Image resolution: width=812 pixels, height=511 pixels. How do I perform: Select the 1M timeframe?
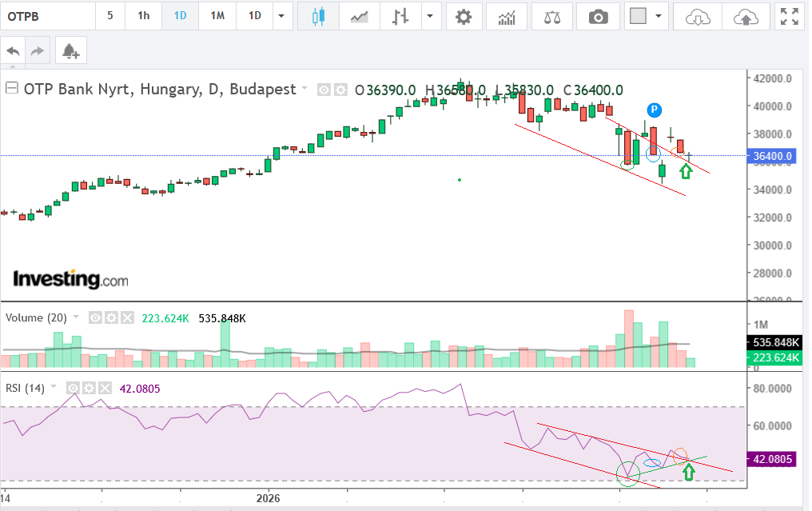[x=217, y=16]
